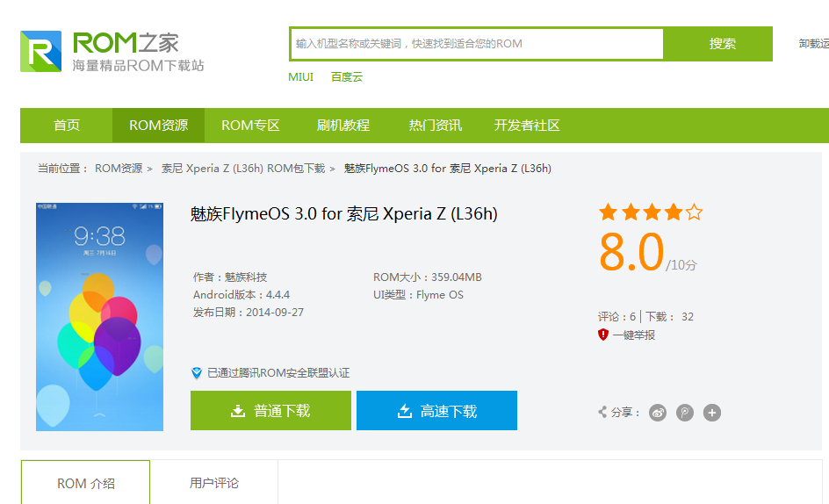Click the search input field

coord(476,43)
